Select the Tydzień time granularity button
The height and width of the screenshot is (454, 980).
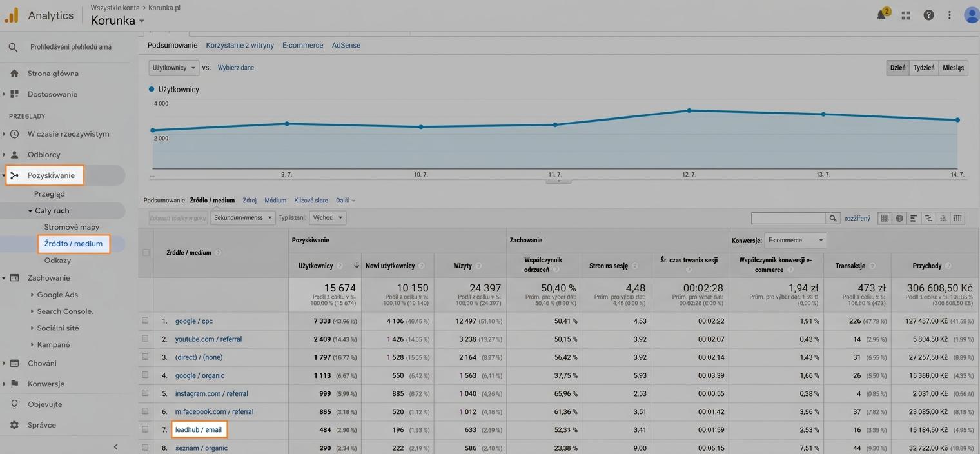[924, 68]
